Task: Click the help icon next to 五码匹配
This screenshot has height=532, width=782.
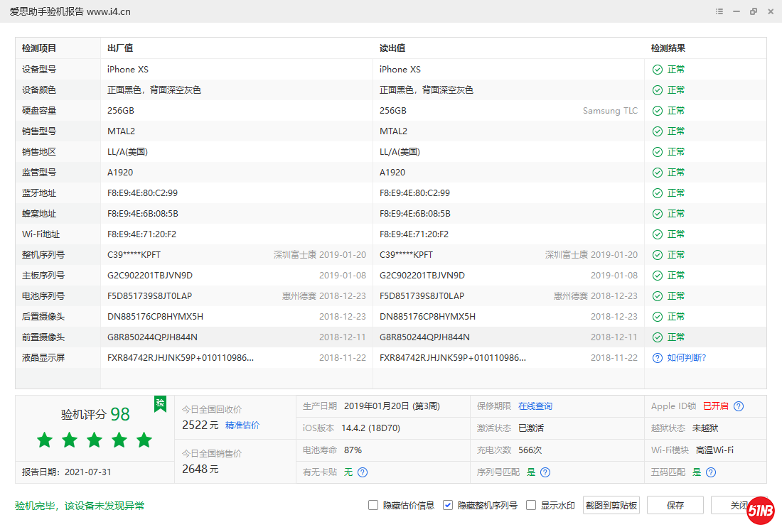Action: click(711, 472)
